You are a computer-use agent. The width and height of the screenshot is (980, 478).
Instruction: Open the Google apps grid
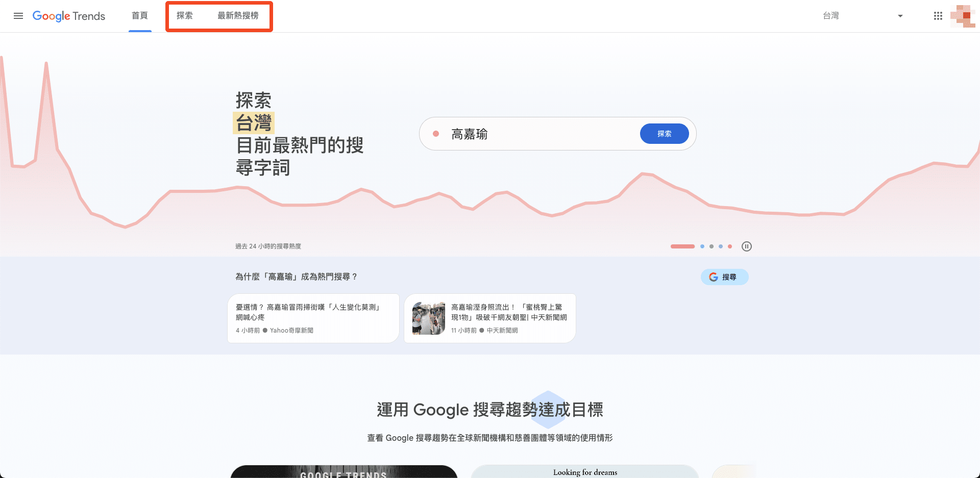point(938,16)
